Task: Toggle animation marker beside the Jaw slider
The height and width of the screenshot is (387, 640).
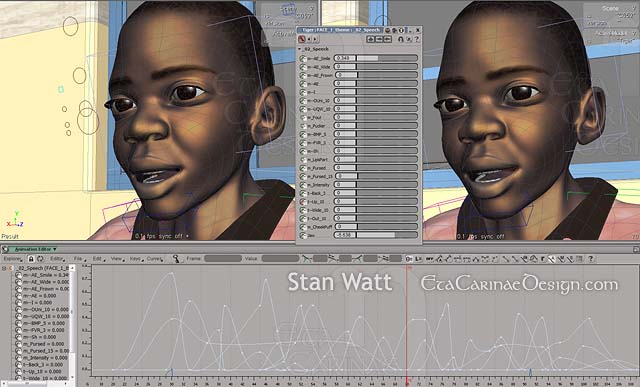Action: pyautogui.click(x=303, y=235)
